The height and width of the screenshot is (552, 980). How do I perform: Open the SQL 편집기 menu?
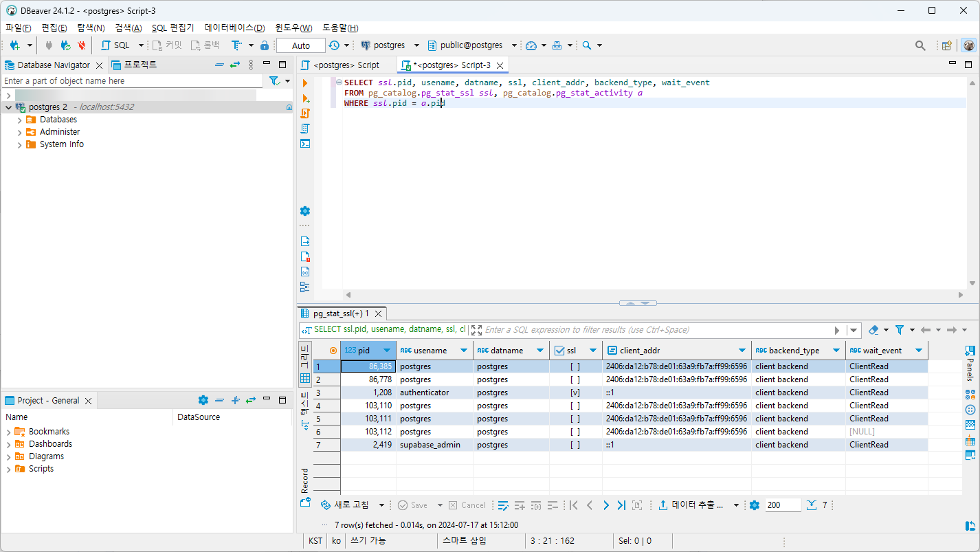(x=173, y=27)
